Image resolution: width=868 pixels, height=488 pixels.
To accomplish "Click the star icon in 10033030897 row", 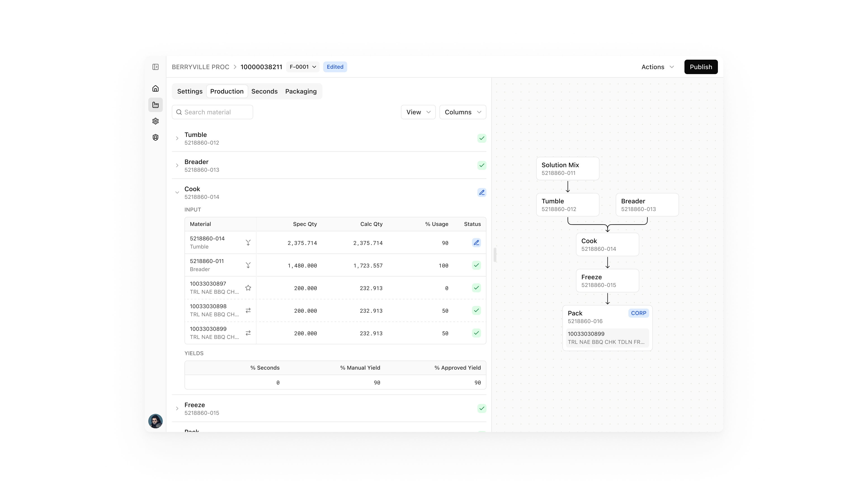I will [x=248, y=288].
